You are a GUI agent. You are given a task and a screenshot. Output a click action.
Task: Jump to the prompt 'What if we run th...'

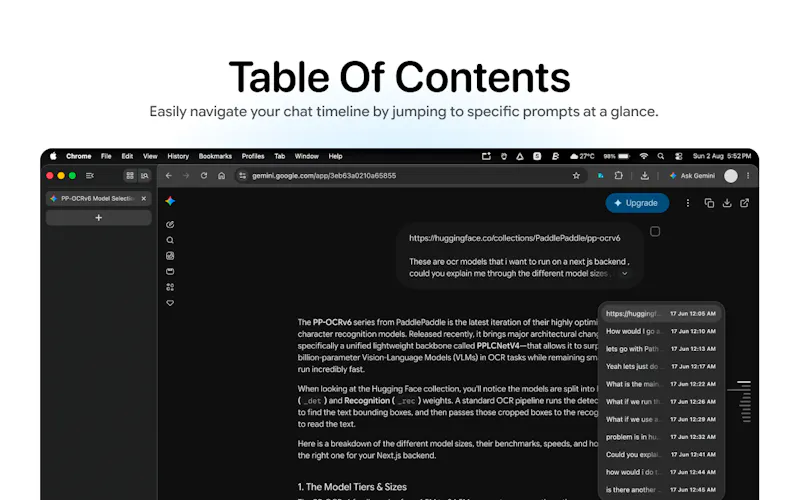[661, 402]
